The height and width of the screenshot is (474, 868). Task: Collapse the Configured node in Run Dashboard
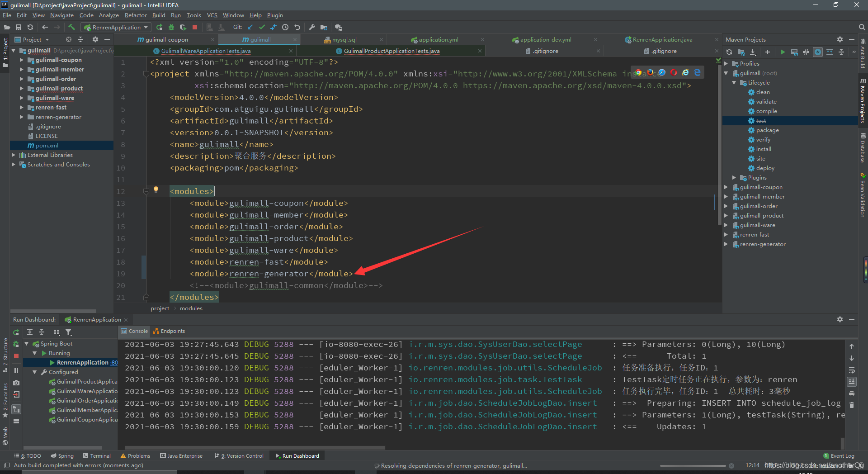pyautogui.click(x=34, y=372)
